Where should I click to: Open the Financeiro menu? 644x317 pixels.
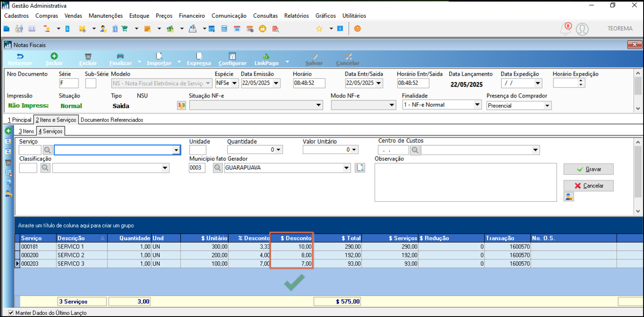192,16
